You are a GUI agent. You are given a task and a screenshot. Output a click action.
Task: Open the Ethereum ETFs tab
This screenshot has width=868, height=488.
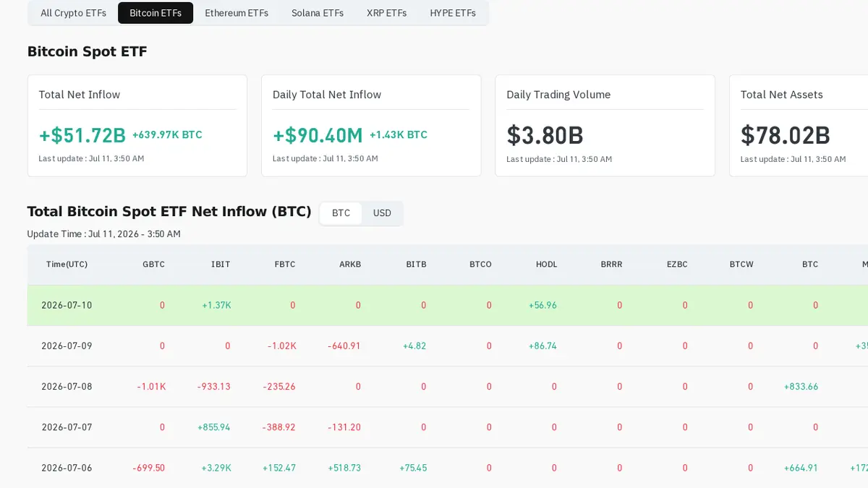pos(237,13)
